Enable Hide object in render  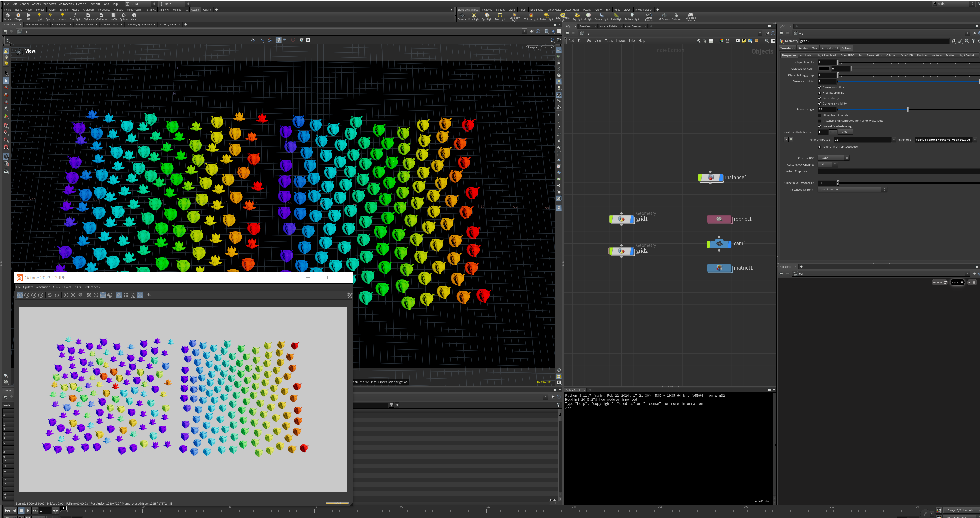coord(819,115)
